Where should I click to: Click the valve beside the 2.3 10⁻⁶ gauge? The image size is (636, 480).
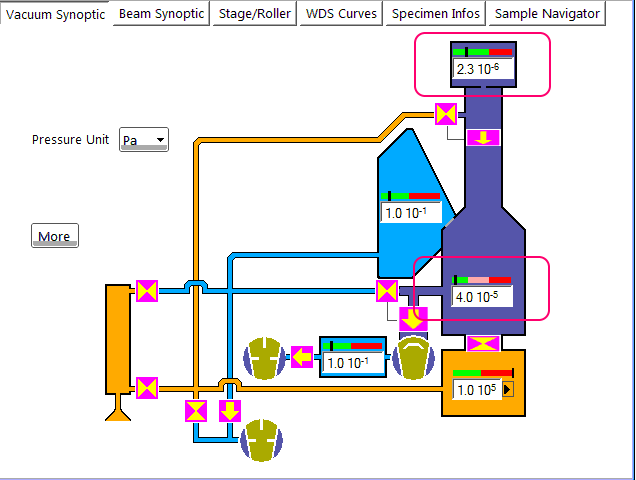445,113
